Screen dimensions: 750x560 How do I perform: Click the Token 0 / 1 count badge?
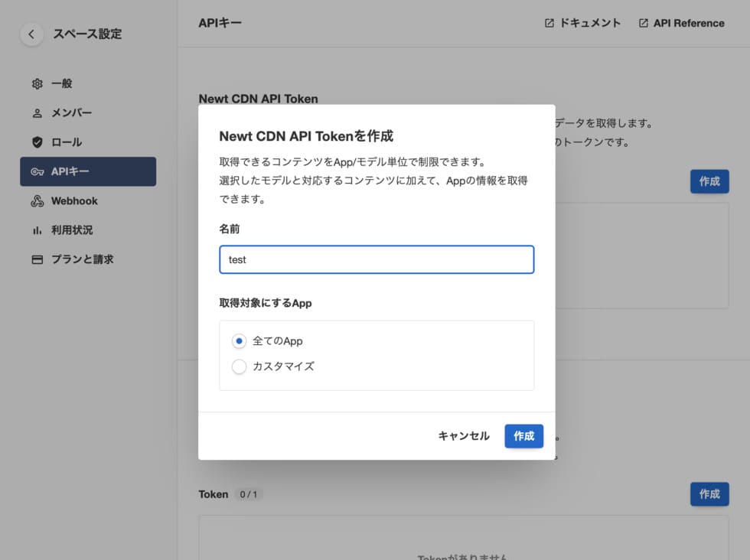pos(248,494)
